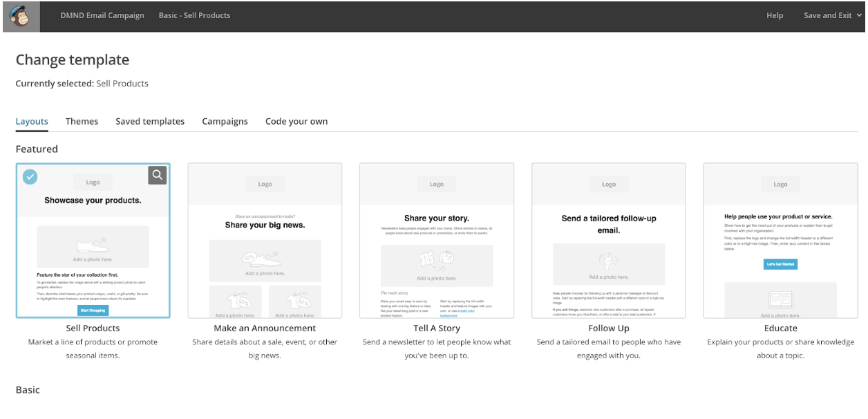
Task: Switch to the Themes tab
Action: click(x=82, y=122)
